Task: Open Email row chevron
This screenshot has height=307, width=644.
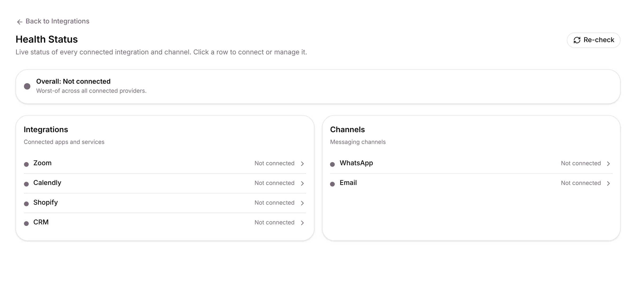Action: tap(608, 183)
